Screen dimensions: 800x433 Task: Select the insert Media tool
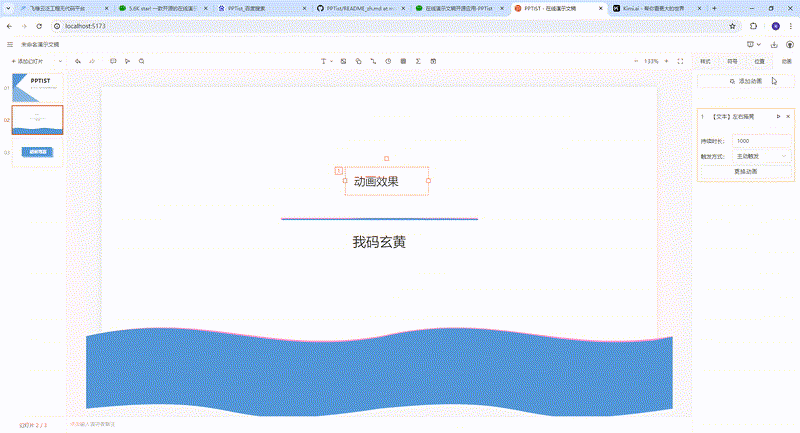[x=433, y=61]
